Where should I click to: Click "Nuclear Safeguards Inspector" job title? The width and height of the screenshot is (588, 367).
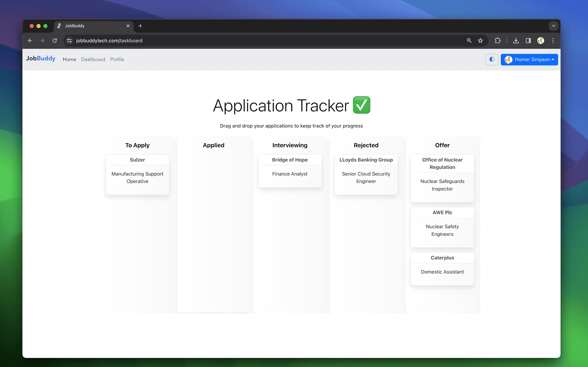click(442, 185)
